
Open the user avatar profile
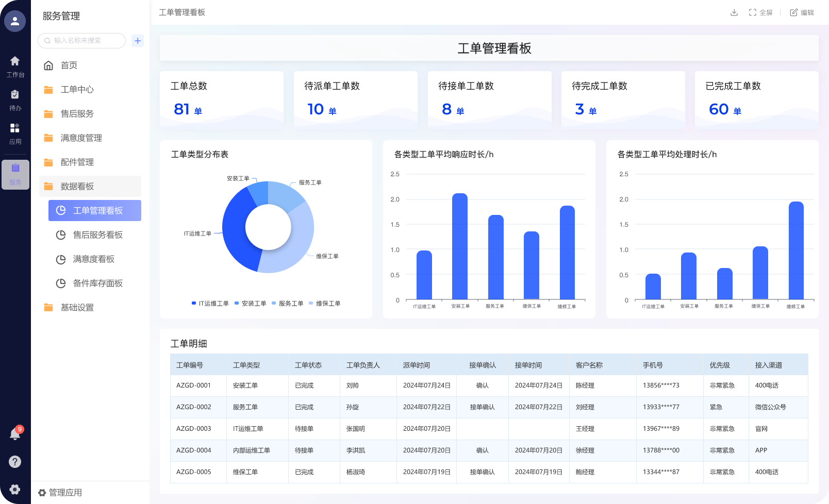pyautogui.click(x=15, y=21)
